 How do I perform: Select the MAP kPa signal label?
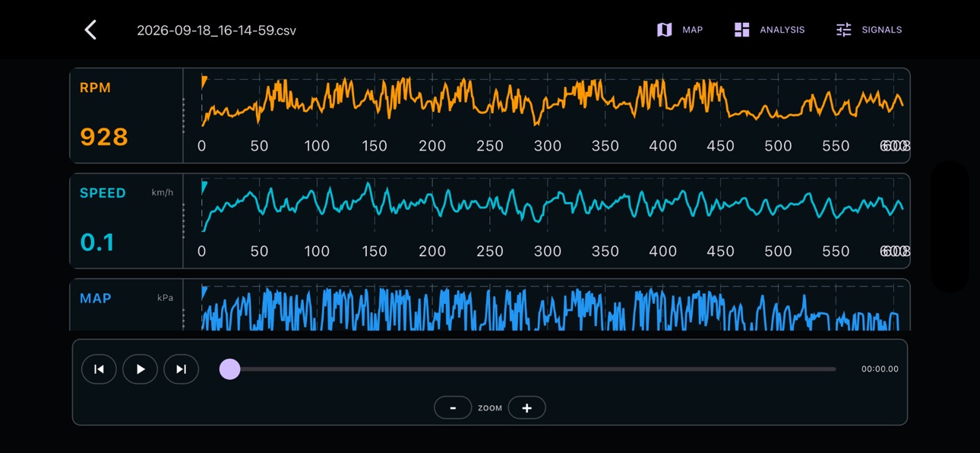(x=96, y=299)
